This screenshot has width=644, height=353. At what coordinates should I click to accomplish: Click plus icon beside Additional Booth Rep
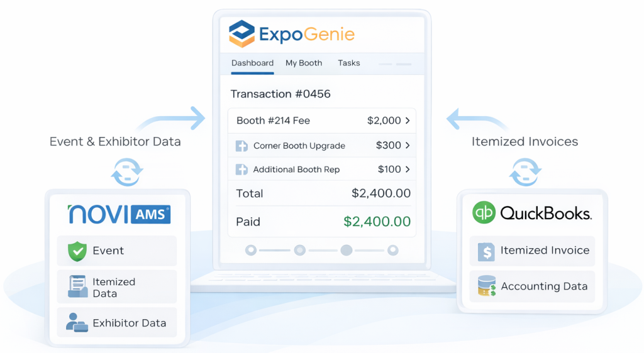point(241,170)
